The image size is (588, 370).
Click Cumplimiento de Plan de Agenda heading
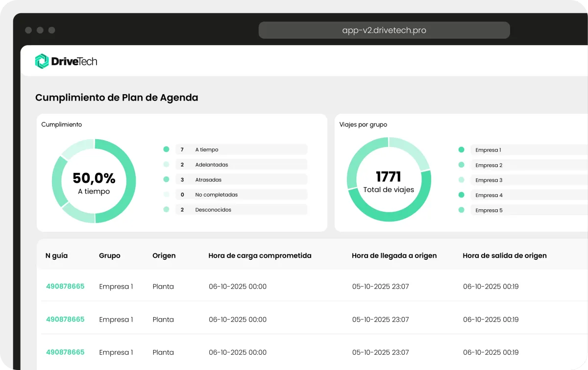117,98
